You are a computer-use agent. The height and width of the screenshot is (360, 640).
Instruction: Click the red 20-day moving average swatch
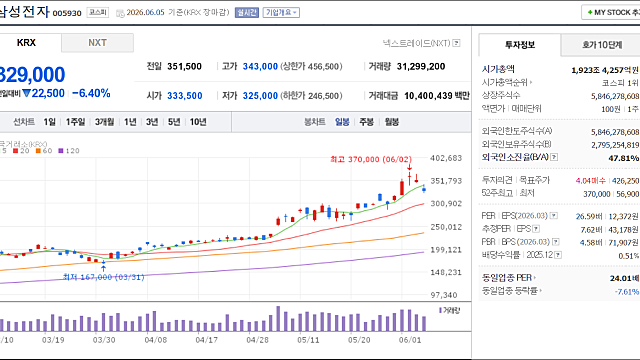pyautogui.click(x=16, y=151)
